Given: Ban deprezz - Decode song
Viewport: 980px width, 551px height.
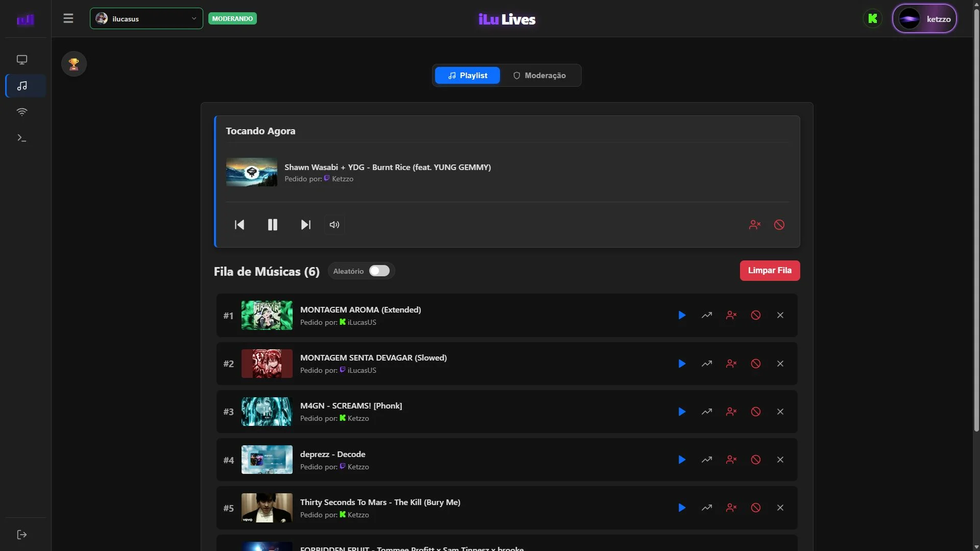Looking at the screenshot, I should coord(756,460).
